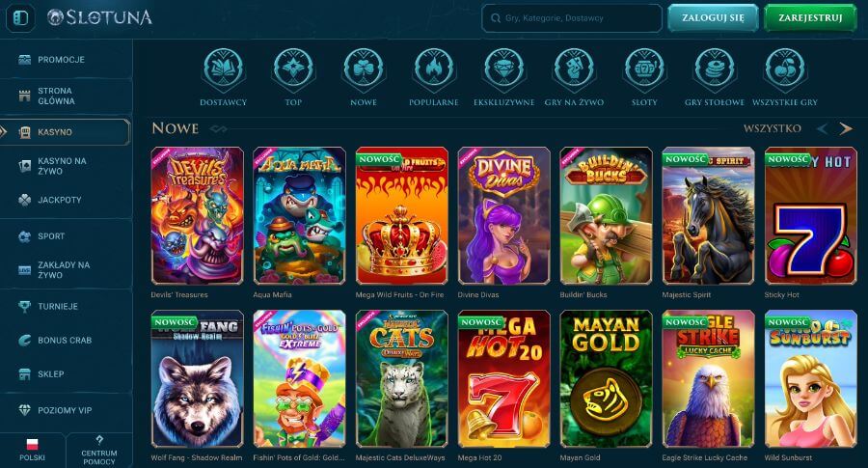Go to previous Nowe games arrow
868x468 pixels.
[x=822, y=128]
